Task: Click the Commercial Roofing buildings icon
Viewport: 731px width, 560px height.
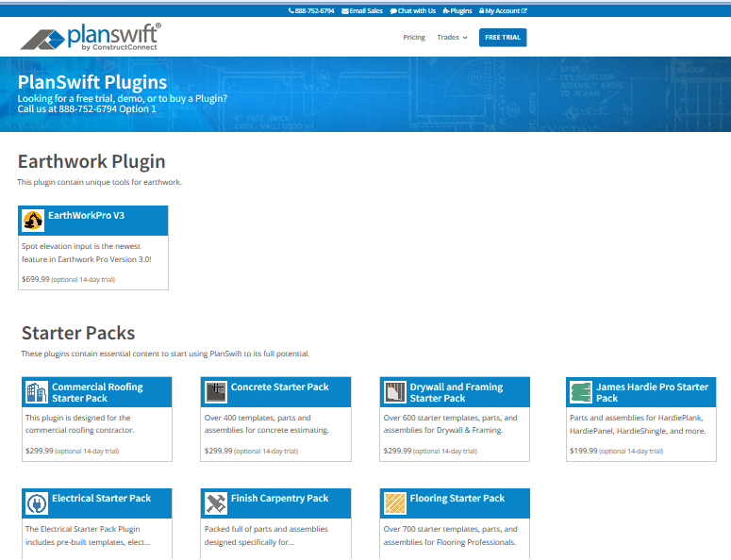Action: (x=37, y=392)
